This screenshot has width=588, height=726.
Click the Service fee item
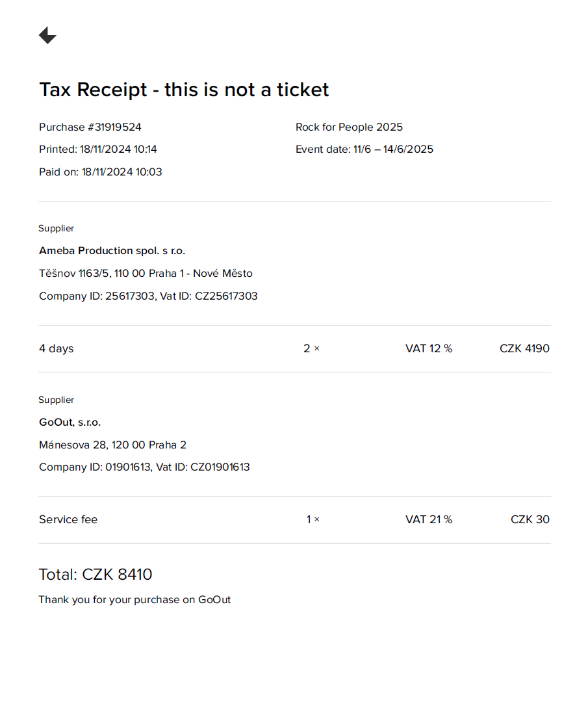(x=68, y=519)
